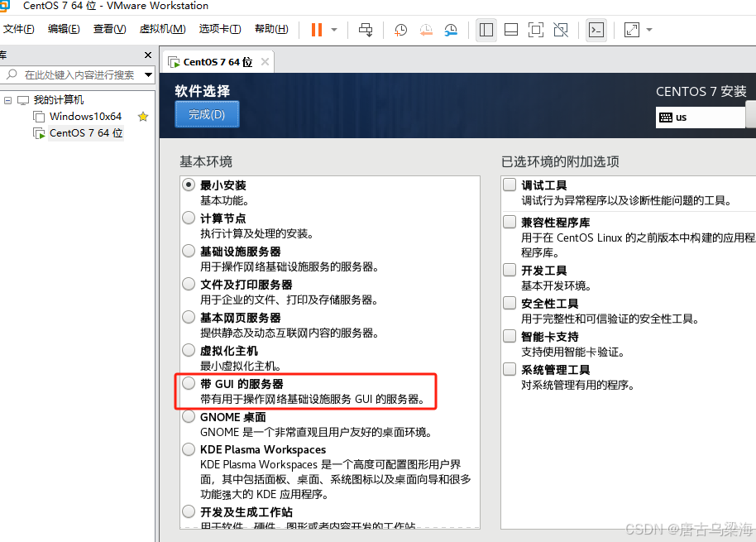Select the 基本网页服务器 radio button
Screen dimensions: 756x542
click(x=189, y=317)
